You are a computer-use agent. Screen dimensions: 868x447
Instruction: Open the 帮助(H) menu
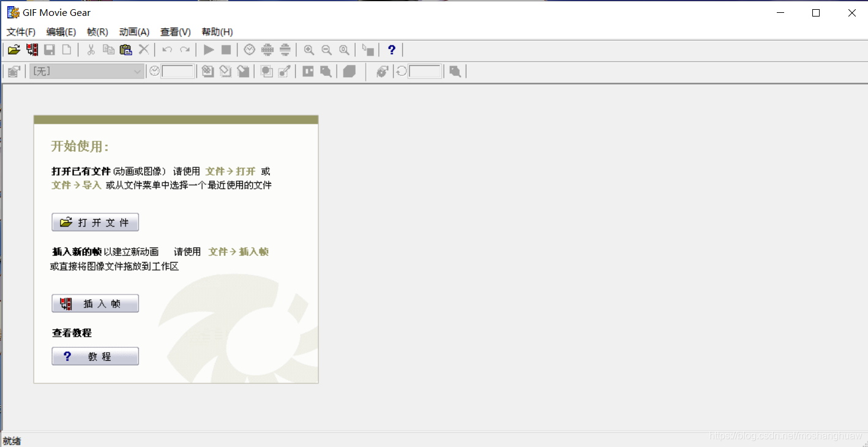point(217,32)
